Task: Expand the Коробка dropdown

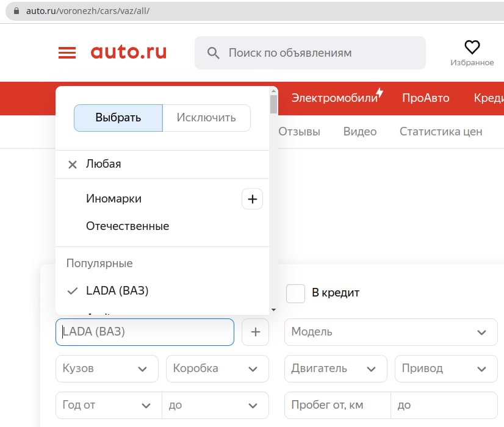Action: 217,368
